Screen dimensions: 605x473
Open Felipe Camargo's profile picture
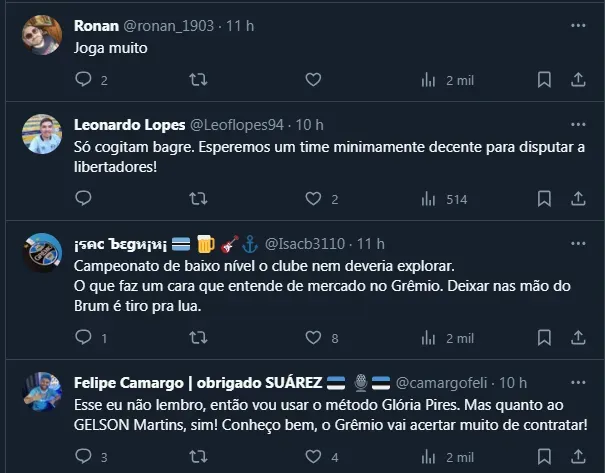click(x=43, y=392)
